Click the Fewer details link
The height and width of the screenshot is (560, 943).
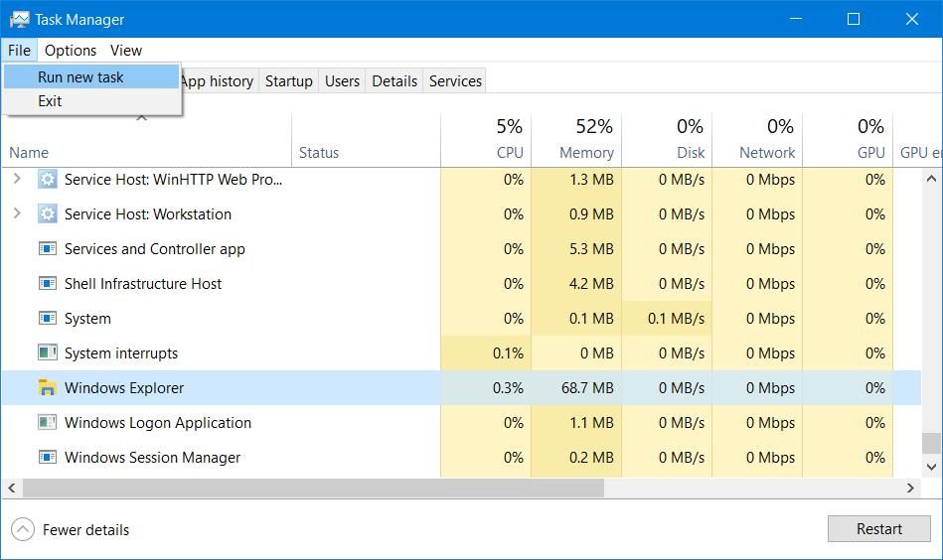(x=86, y=530)
